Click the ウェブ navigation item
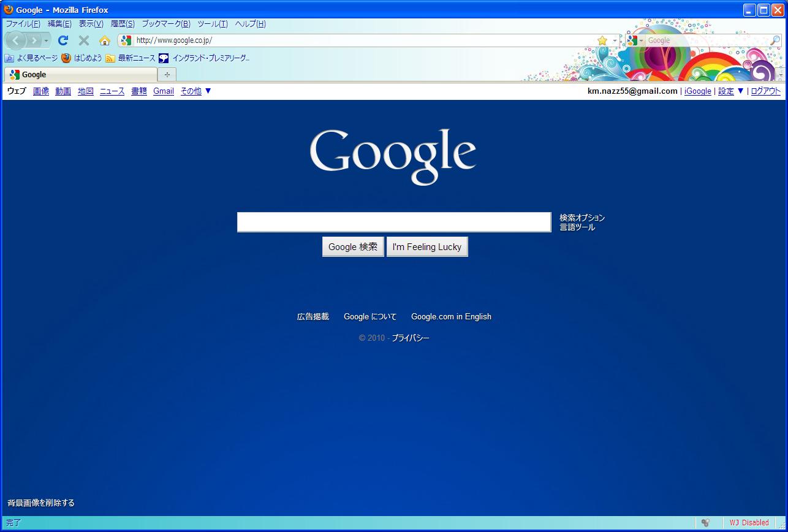 [17, 91]
